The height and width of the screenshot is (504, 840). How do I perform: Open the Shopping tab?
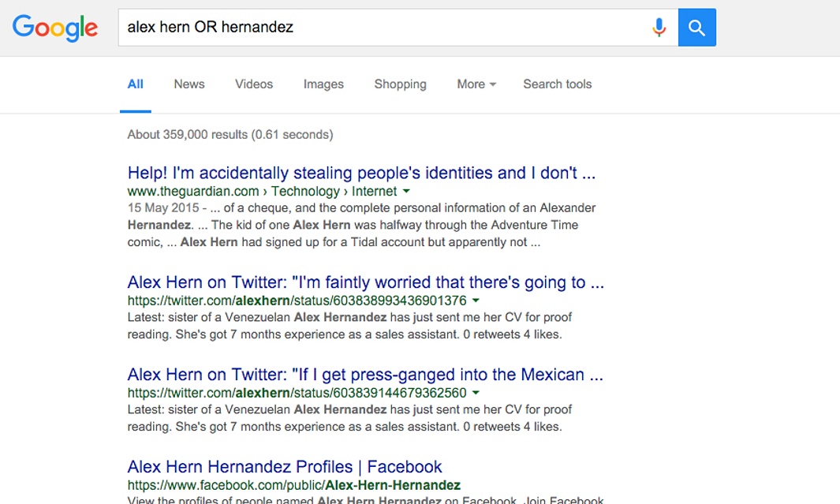[400, 84]
